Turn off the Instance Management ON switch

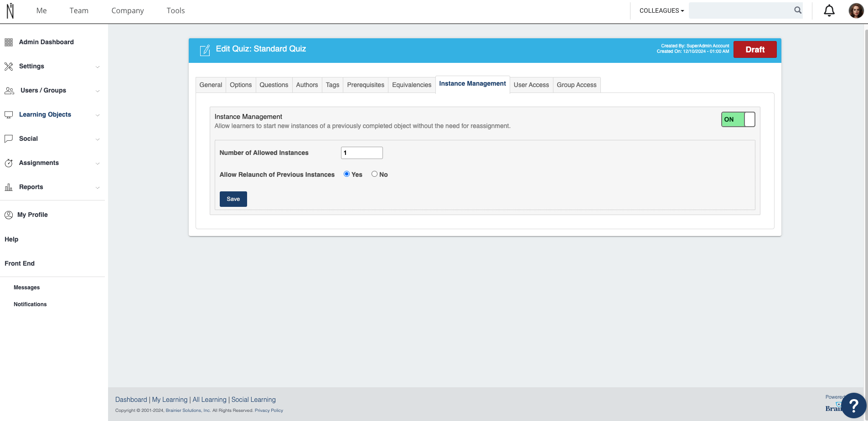[x=738, y=119]
